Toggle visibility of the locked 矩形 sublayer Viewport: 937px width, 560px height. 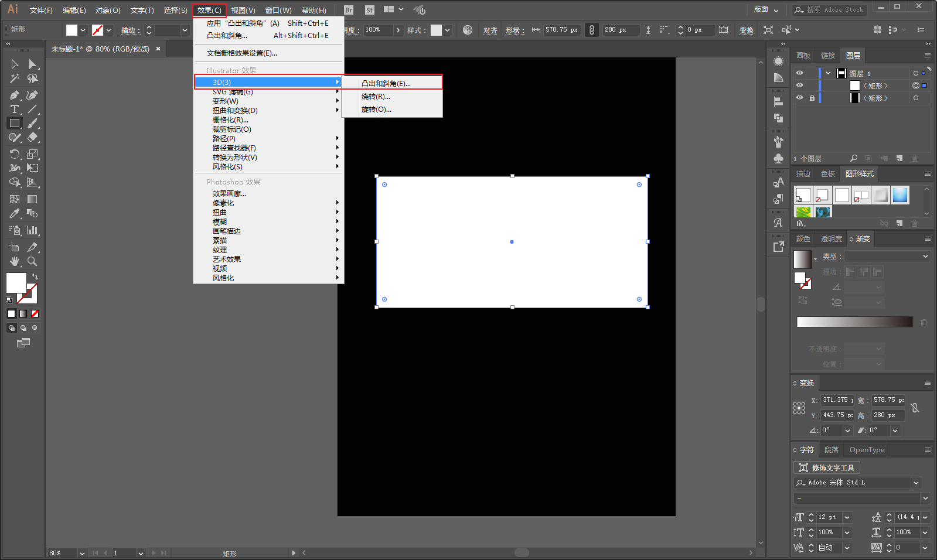pos(799,98)
